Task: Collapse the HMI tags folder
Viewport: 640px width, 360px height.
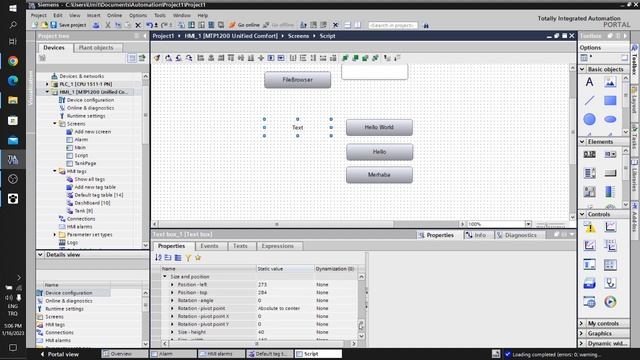Action: coord(55,171)
